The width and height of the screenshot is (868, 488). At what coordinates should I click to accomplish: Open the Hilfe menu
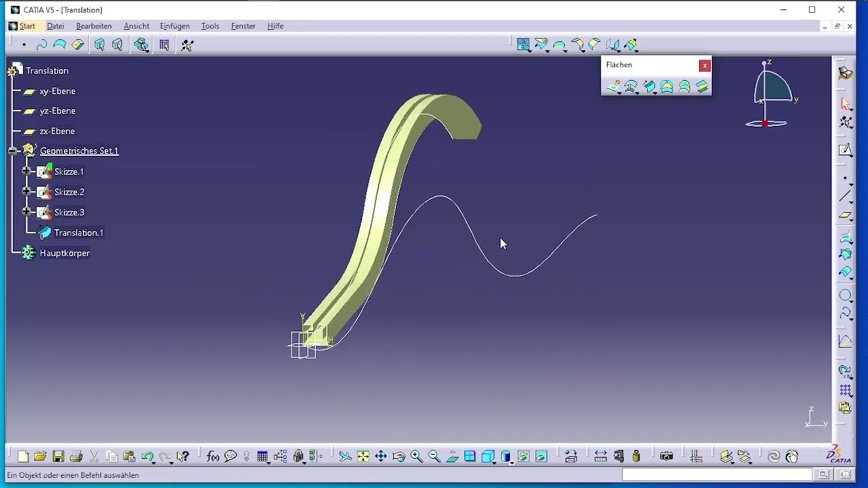pyautogui.click(x=275, y=26)
